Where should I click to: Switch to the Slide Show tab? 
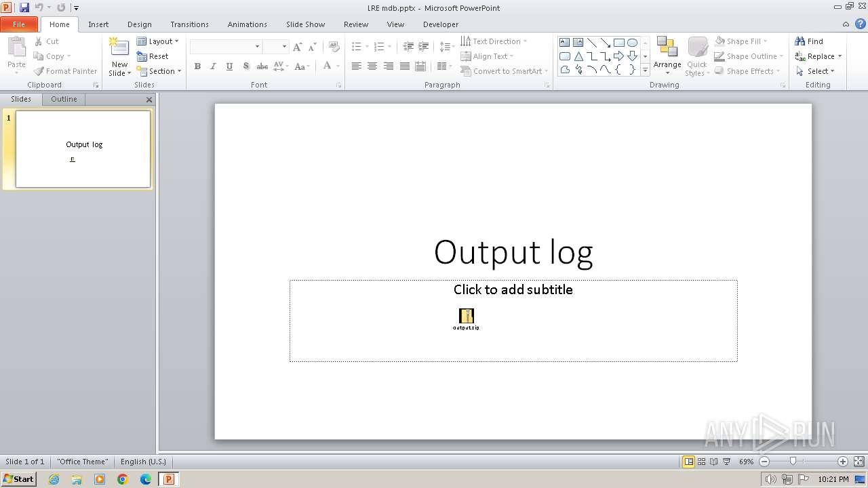click(306, 24)
